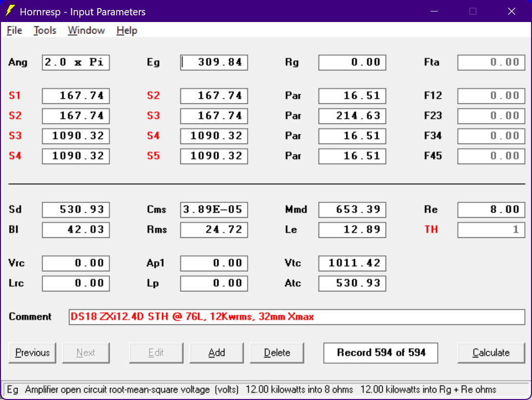The width and height of the screenshot is (532, 400).
Task: Click the F45 field
Action: tap(491, 156)
